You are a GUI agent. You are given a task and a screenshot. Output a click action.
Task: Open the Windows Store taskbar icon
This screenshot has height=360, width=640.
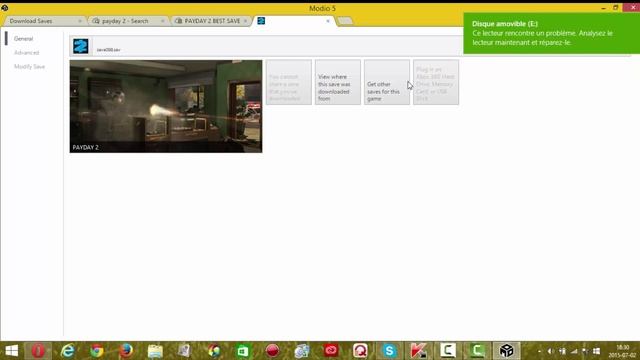(243, 351)
